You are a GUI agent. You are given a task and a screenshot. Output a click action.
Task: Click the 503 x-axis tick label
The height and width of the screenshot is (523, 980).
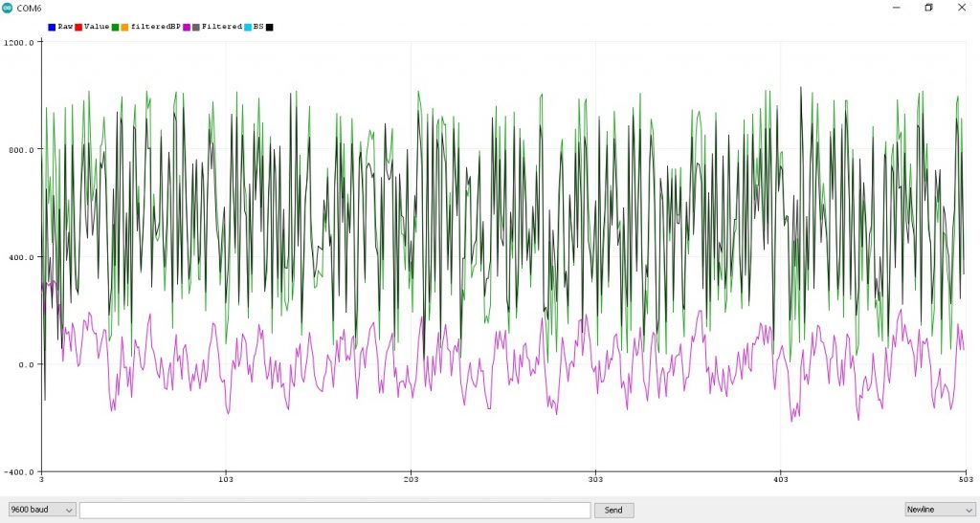966,479
